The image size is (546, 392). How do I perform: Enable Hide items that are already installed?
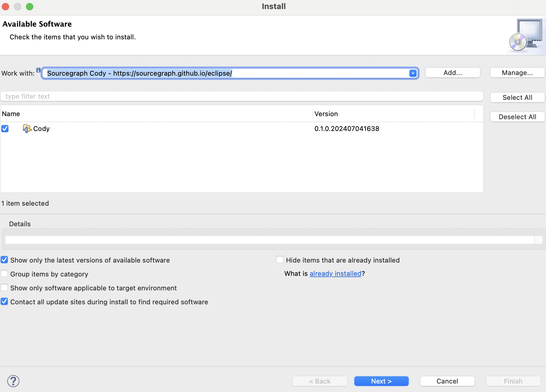(280, 260)
